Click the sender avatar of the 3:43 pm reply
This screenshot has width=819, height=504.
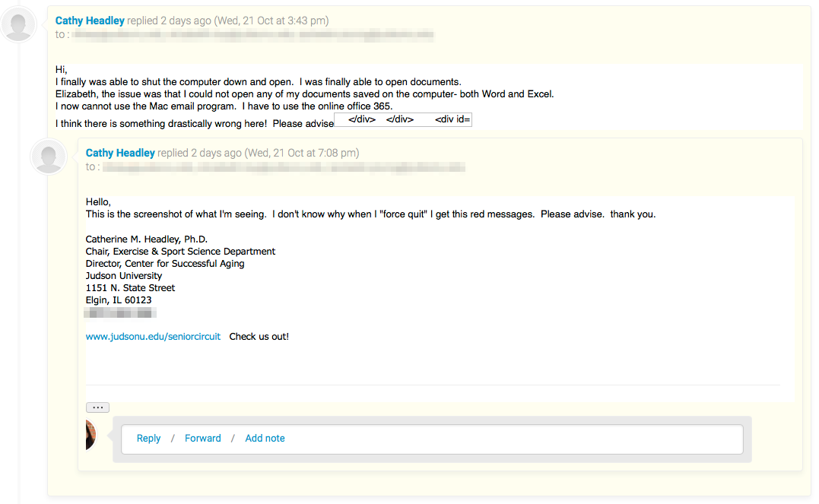point(19,25)
